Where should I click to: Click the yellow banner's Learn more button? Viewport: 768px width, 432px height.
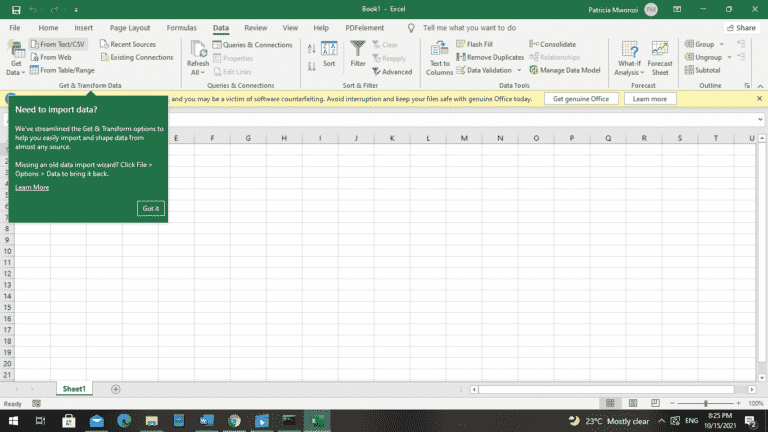(x=650, y=99)
